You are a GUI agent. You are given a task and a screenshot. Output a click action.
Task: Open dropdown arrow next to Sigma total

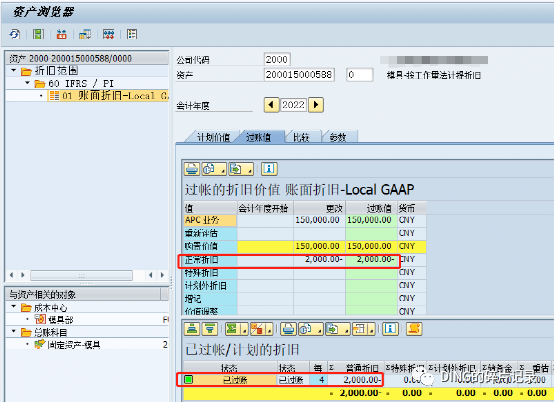point(244,331)
